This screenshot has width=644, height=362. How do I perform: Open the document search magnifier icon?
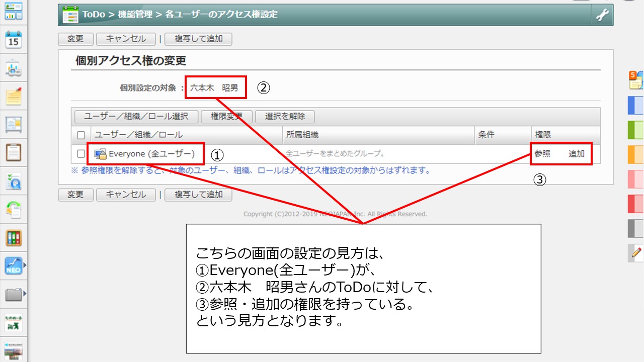(x=14, y=181)
